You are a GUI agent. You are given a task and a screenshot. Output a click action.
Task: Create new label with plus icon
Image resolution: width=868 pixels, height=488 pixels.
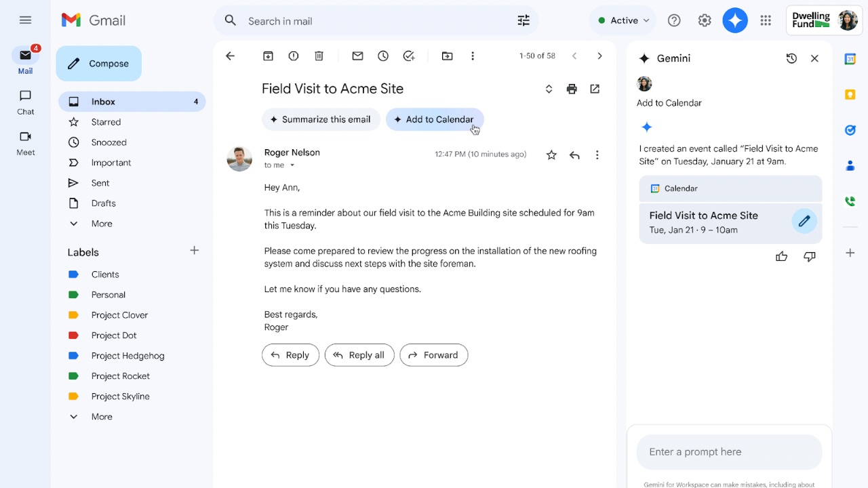tap(195, 251)
